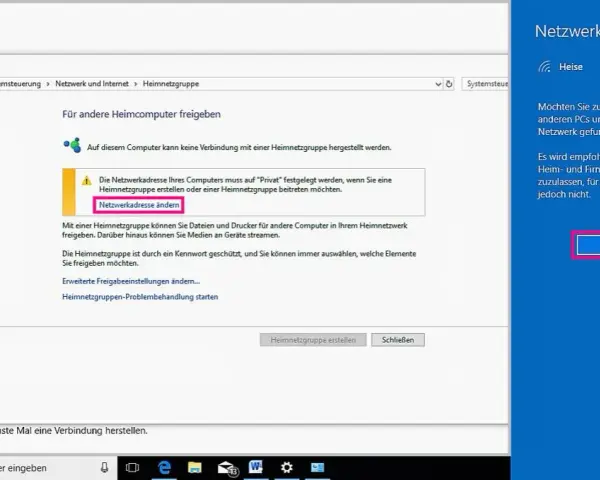
Task: Expand the chevron after Netzwerk und Internet
Action: [135, 84]
